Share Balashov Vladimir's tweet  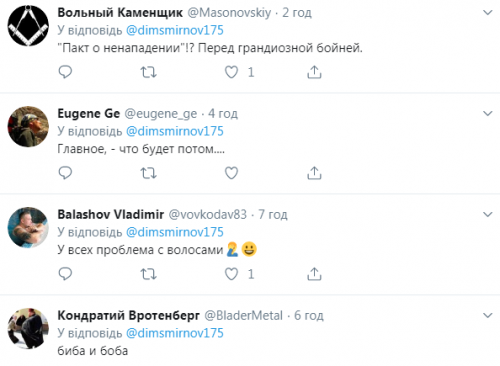pos(314,274)
